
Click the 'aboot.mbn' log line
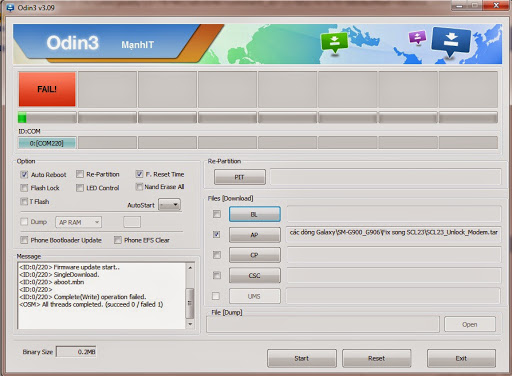[52, 282]
